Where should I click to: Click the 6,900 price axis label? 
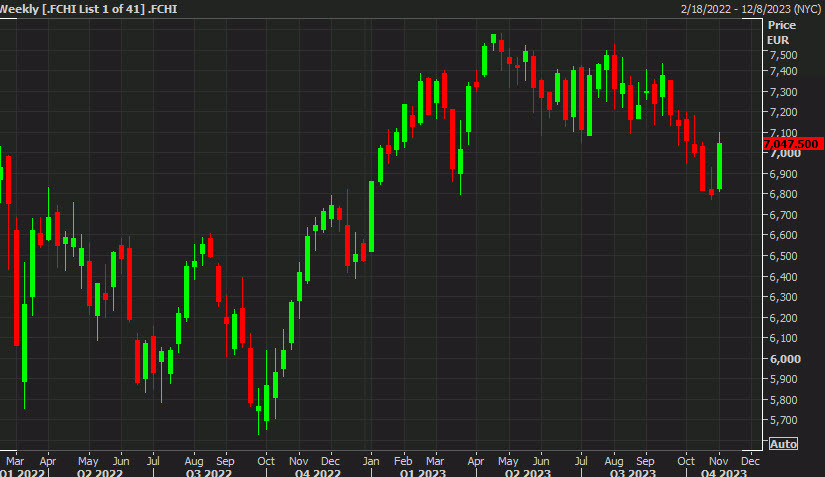pyautogui.click(x=782, y=174)
